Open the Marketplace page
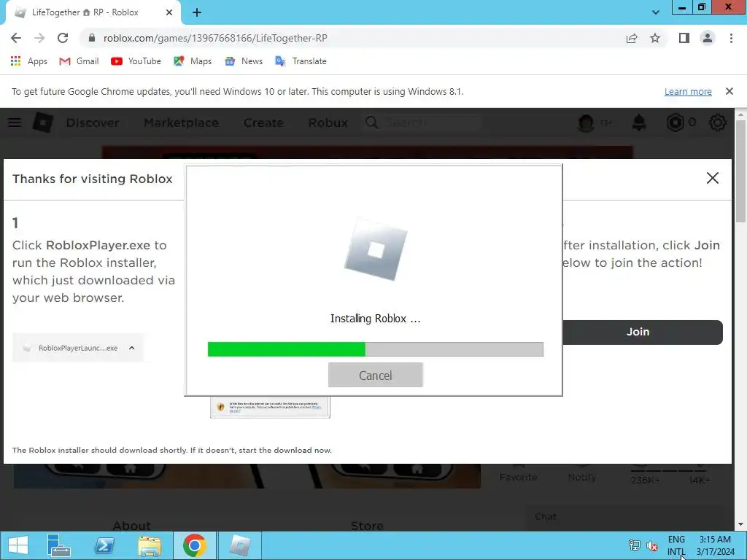Viewport: 747px width, 560px height. click(181, 122)
